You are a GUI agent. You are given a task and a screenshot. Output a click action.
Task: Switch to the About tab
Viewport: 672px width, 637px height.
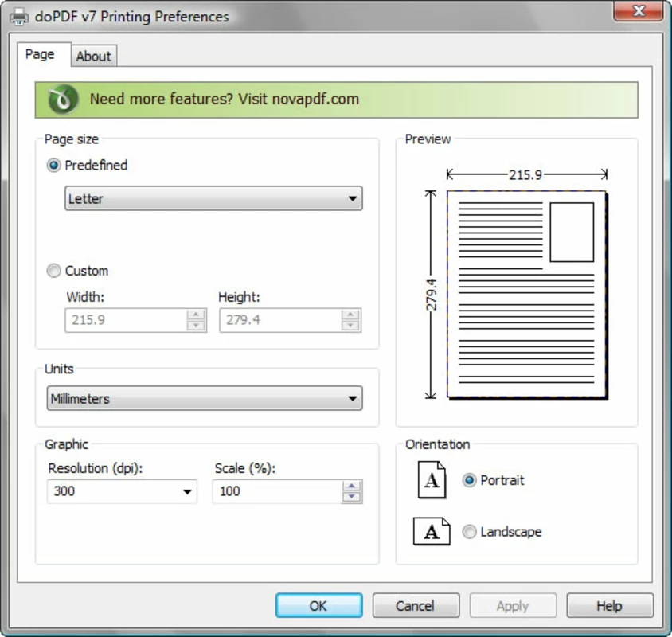pos(94,56)
